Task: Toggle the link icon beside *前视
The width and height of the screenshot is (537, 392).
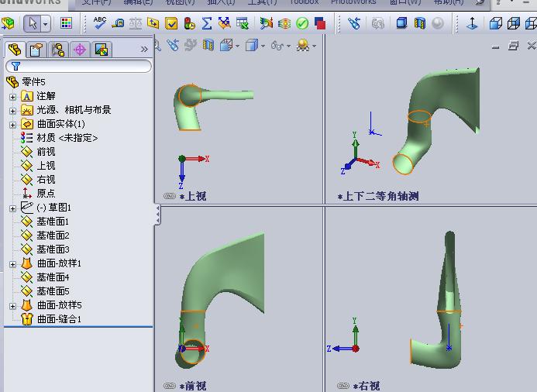Action: coord(170,386)
